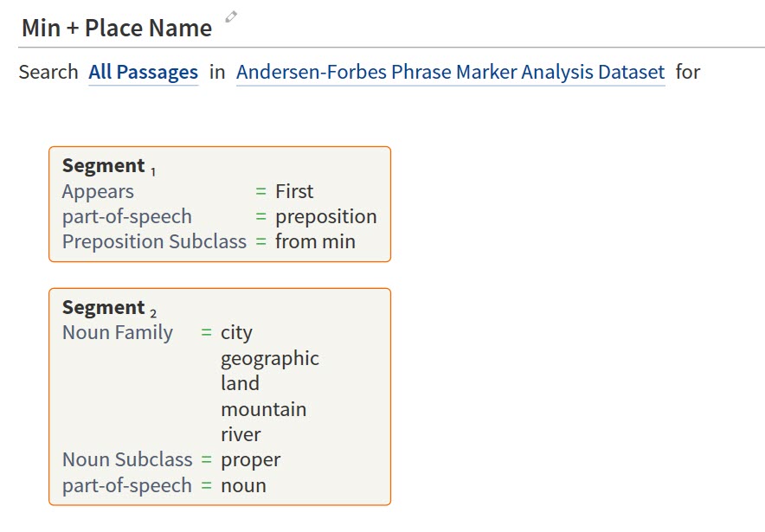Click the from min value
The height and width of the screenshot is (532, 765).
tap(315, 241)
